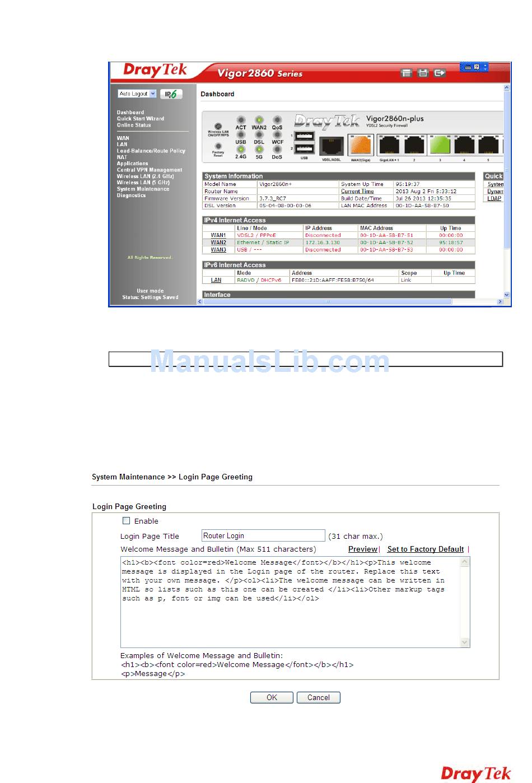Expand the System Maintenance menu
This screenshot has height=783, width=532.
coord(143,189)
